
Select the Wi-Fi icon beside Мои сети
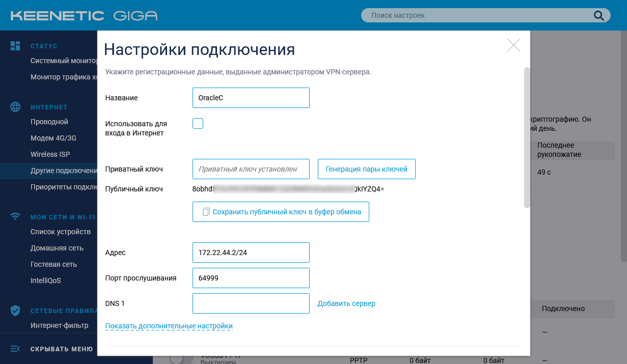(x=15, y=216)
